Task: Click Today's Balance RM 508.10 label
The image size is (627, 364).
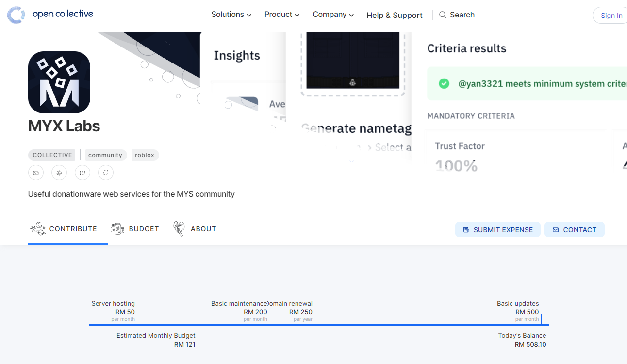Action: [x=522, y=340]
